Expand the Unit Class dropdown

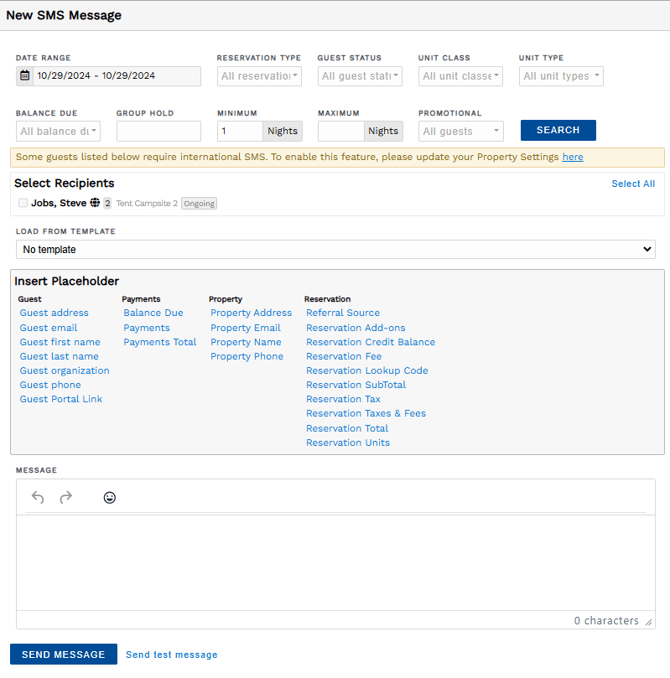(x=460, y=76)
